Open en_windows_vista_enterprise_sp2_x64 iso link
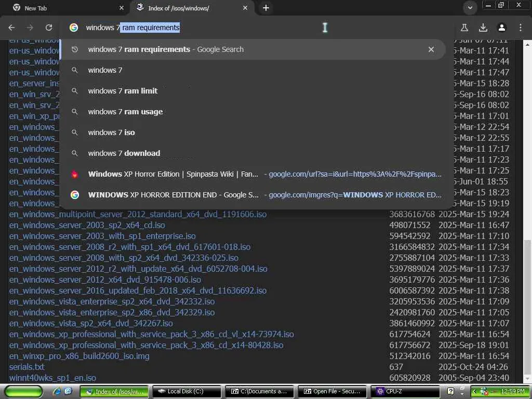Viewport: 532px width, 399px height. [x=112, y=302]
